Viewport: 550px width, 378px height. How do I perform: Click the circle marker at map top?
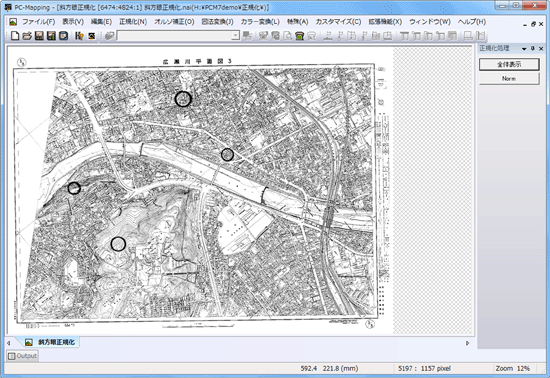pos(183,99)
